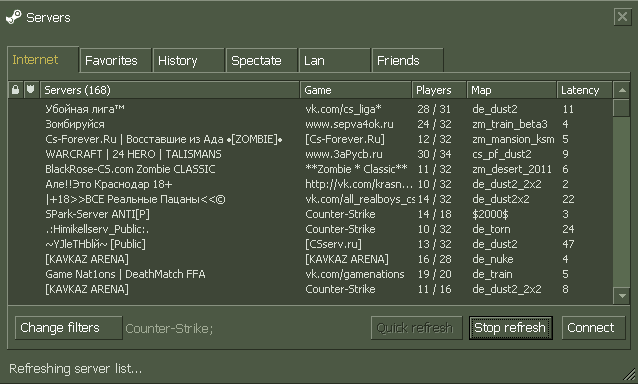This screenshot has width=638, height=384.
Task: Click the server list scrollbar thumb
Action: (x=622, y=108)
